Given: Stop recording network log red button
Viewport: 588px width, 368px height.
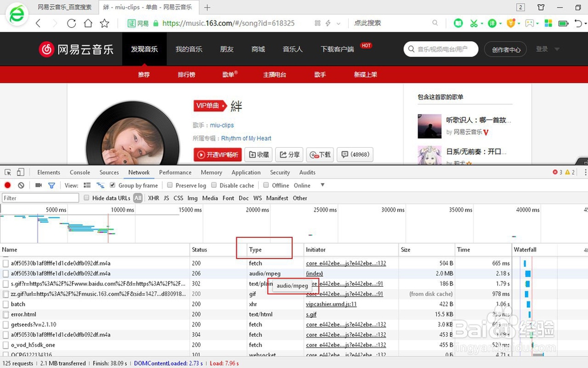Looking at the screenshot, I should (x=8, y=185).
